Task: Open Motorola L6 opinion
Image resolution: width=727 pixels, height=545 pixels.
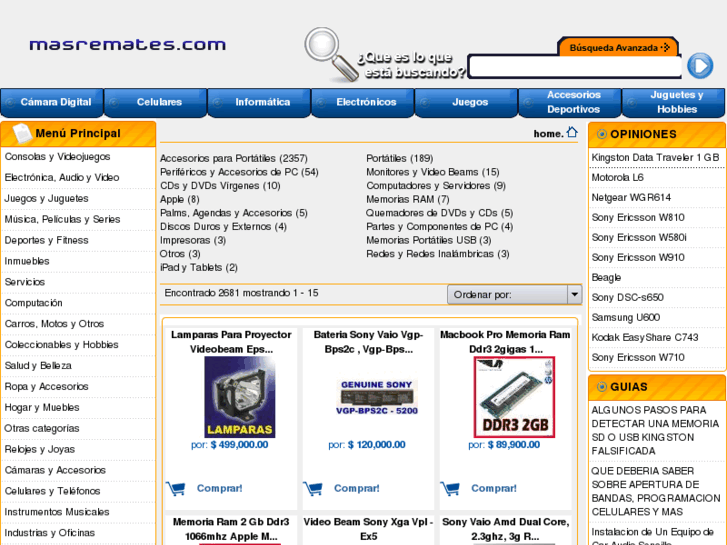Action: pos(618,178)
